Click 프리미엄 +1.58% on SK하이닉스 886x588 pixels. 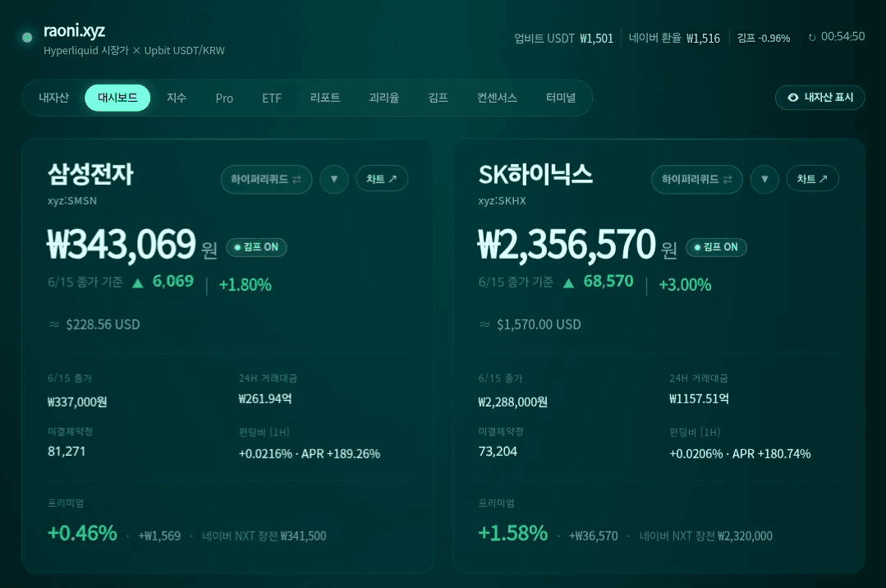[x=513, y=533]
